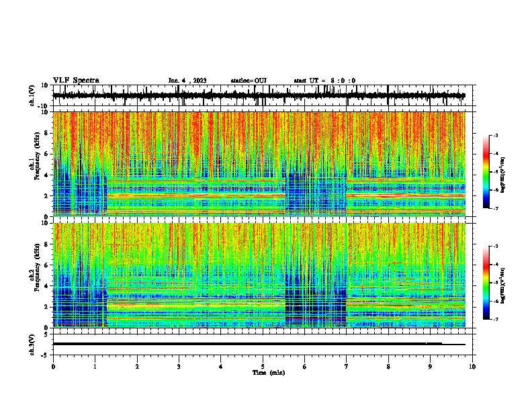Click the "VLF Spectra" plot title
The image size is (532, 411).
point(76,81)
